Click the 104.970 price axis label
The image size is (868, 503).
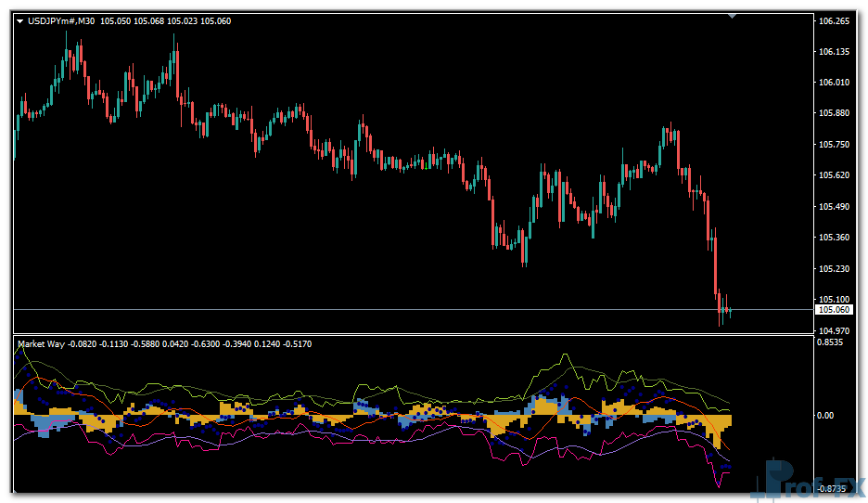[835, 330]
